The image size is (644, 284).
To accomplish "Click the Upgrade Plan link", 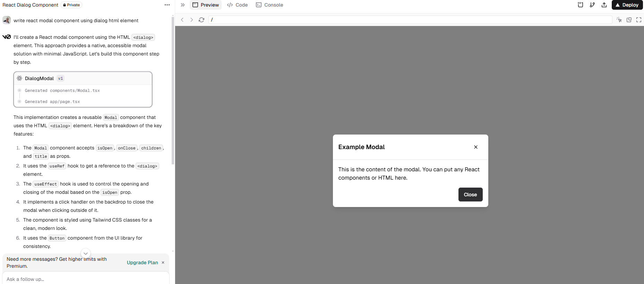I will pyautogui.click(x=142, y=263).
